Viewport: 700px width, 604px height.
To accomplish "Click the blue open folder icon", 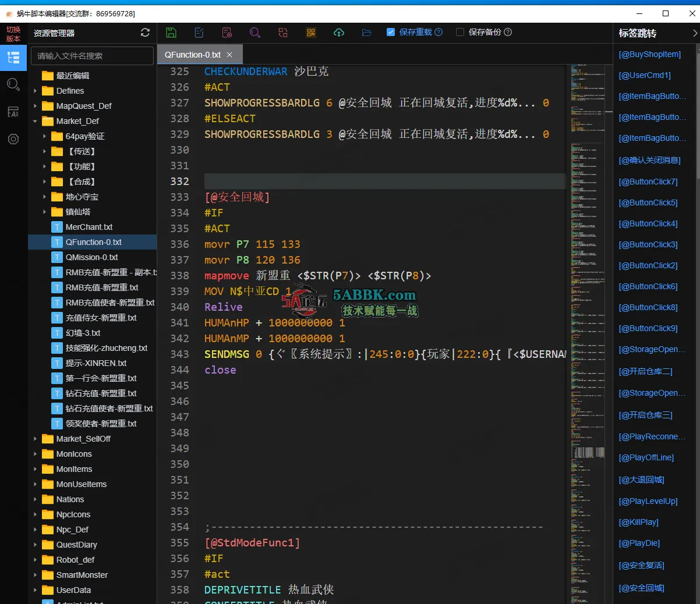I will pos(367,33).
